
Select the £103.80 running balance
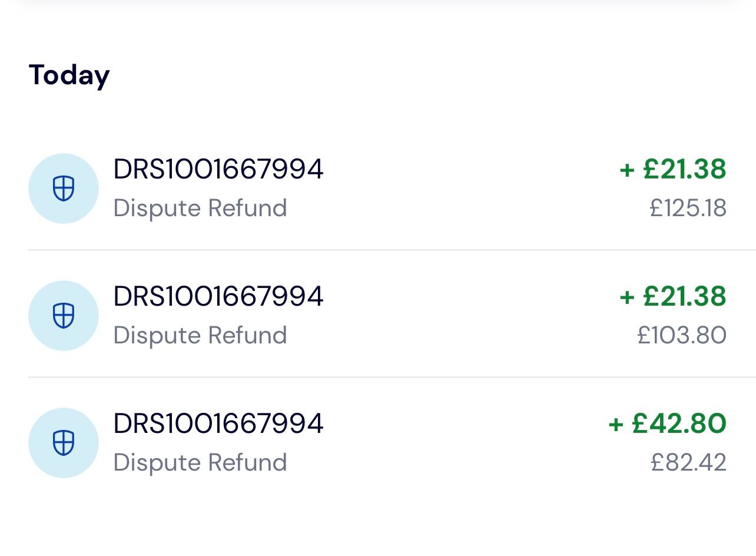(x=682, y=336)
